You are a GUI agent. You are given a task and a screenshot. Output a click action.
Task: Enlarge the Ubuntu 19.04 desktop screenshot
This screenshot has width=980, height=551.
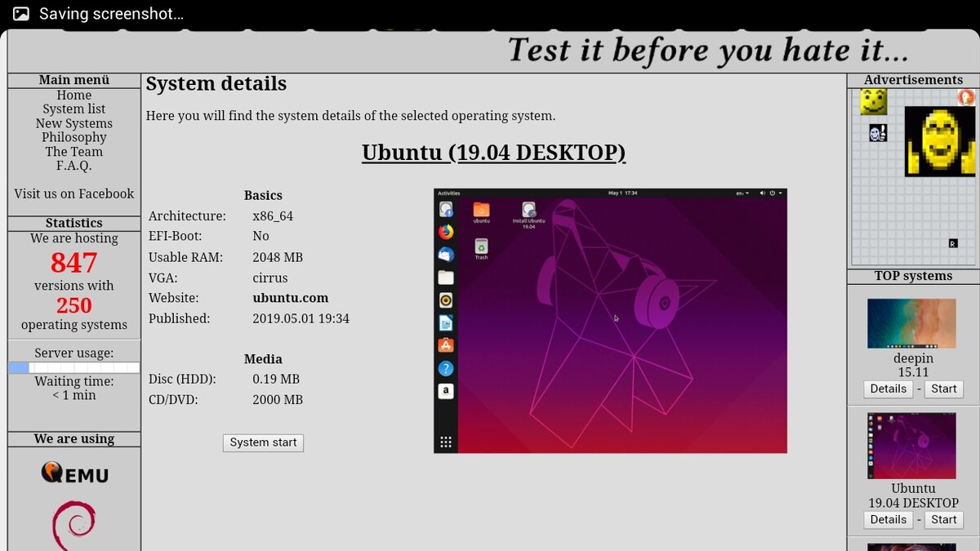(610, 321)
